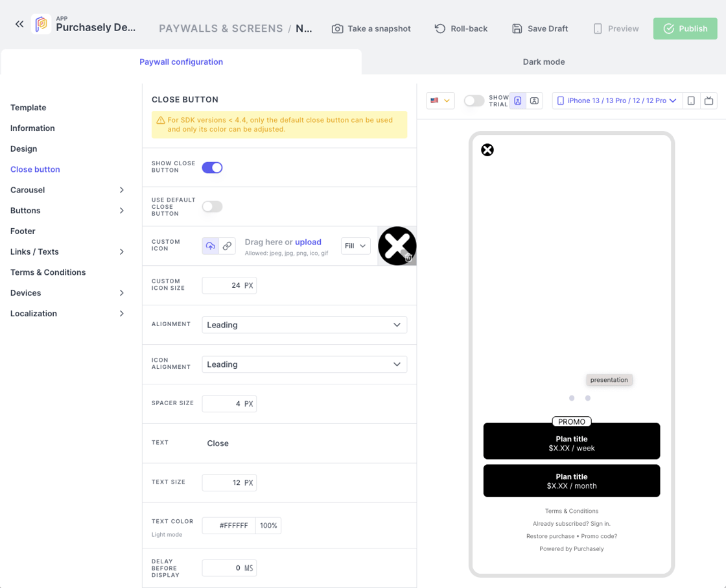Select the link URL mode icon
The image size is (726, 588).
(x=227, y=246)
